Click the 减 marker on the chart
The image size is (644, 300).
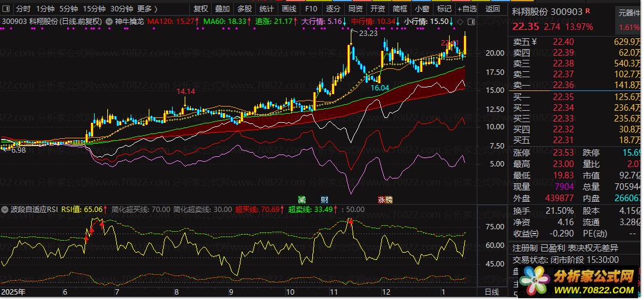pyautogui.click(x=302, y=200)
